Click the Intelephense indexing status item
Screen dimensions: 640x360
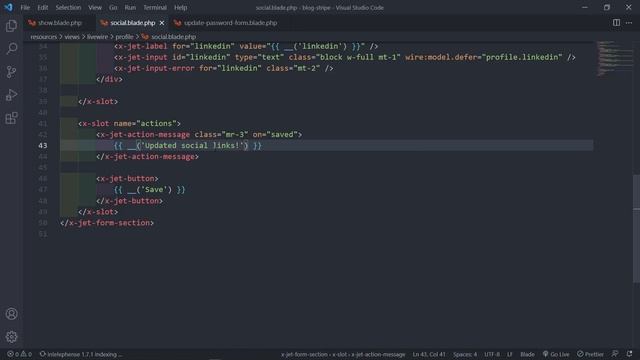pos(81,354)
